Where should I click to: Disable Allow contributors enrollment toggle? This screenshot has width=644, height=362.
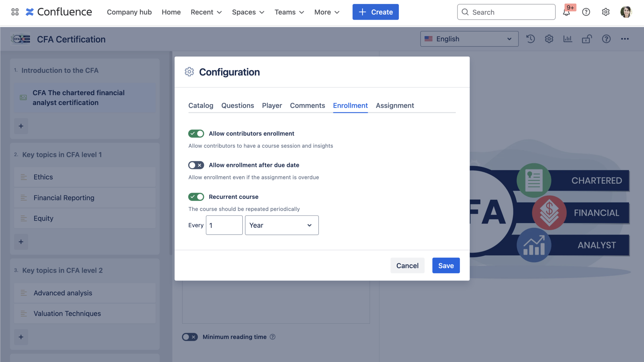196,133
